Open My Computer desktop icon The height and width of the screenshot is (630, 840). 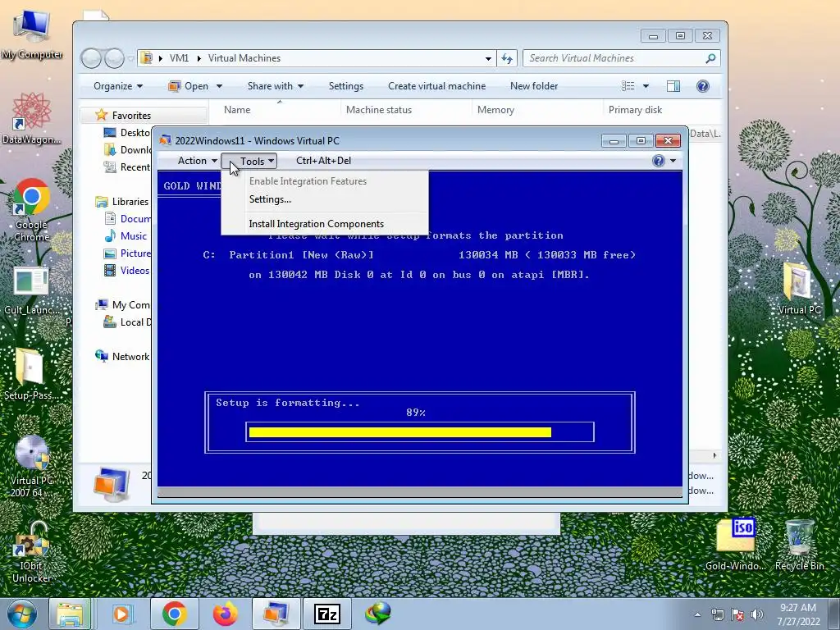click(32, 34)
